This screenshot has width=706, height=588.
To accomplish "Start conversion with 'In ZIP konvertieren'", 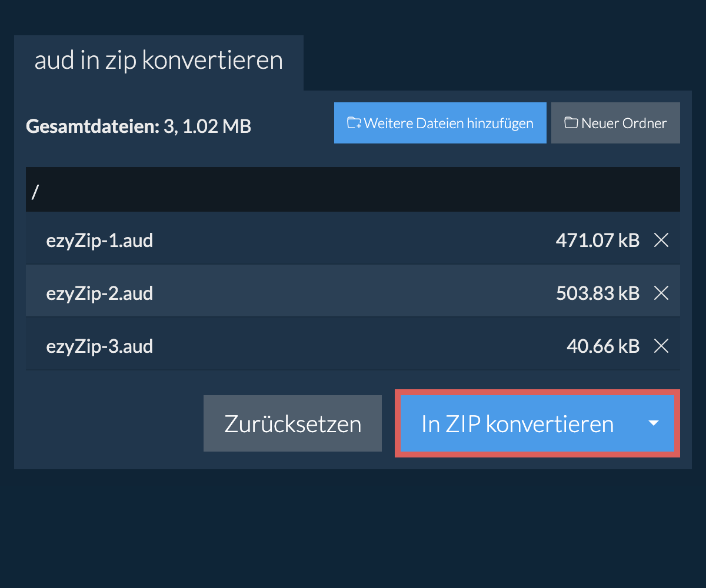I will coord(517,424).
